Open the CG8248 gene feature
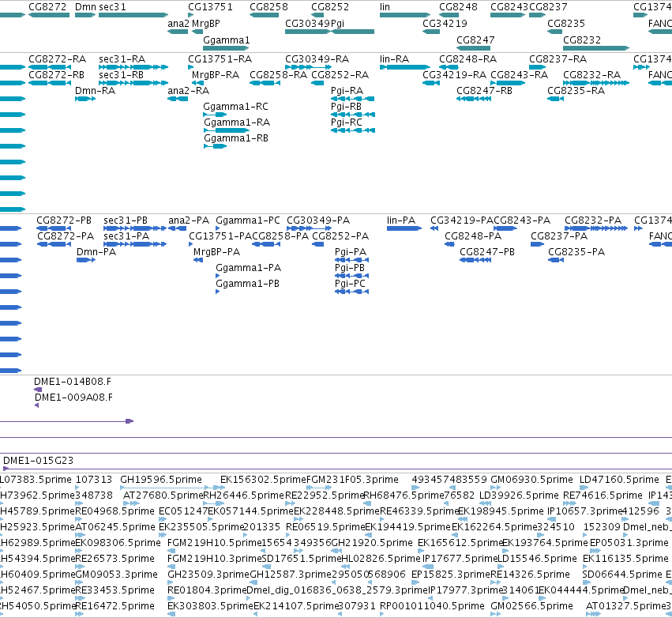672x618 pixels. (x=449, y=15)
